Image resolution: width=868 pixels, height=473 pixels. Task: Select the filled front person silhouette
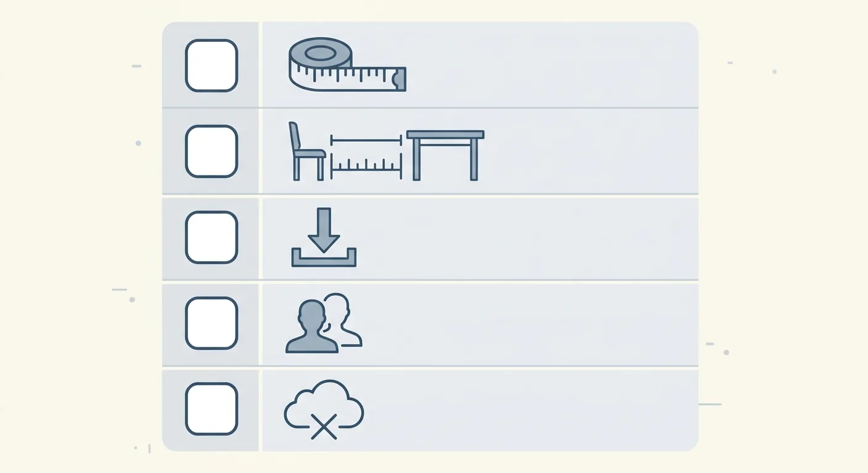click(312, 326)
